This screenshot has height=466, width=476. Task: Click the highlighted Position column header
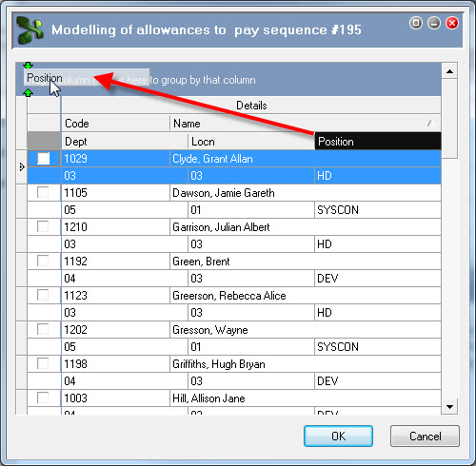378,142
